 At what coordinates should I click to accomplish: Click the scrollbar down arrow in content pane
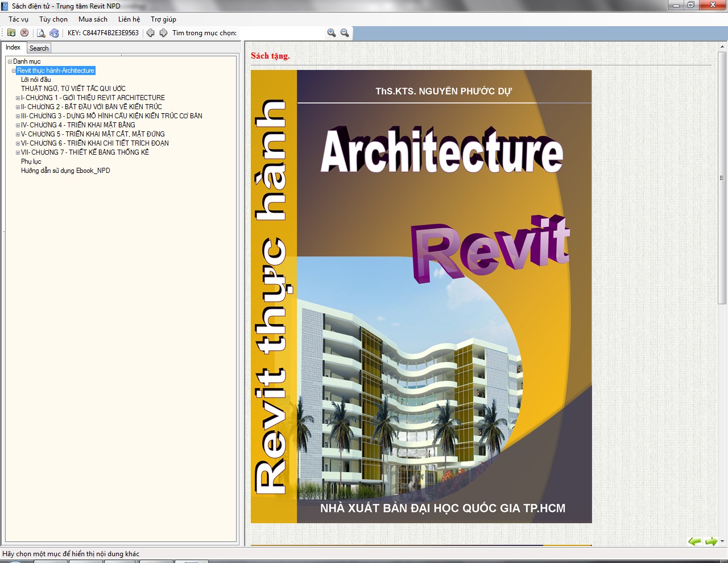coord(722,541)
